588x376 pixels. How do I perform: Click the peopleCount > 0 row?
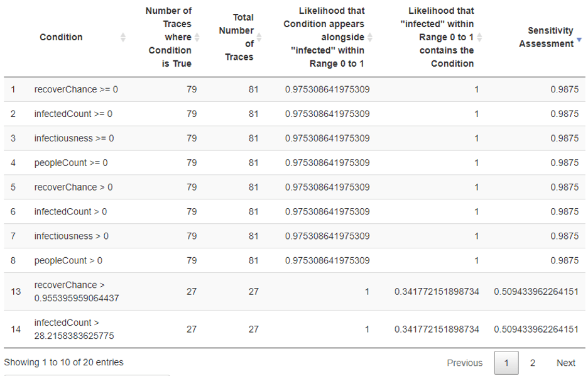[x=68, y=260]
